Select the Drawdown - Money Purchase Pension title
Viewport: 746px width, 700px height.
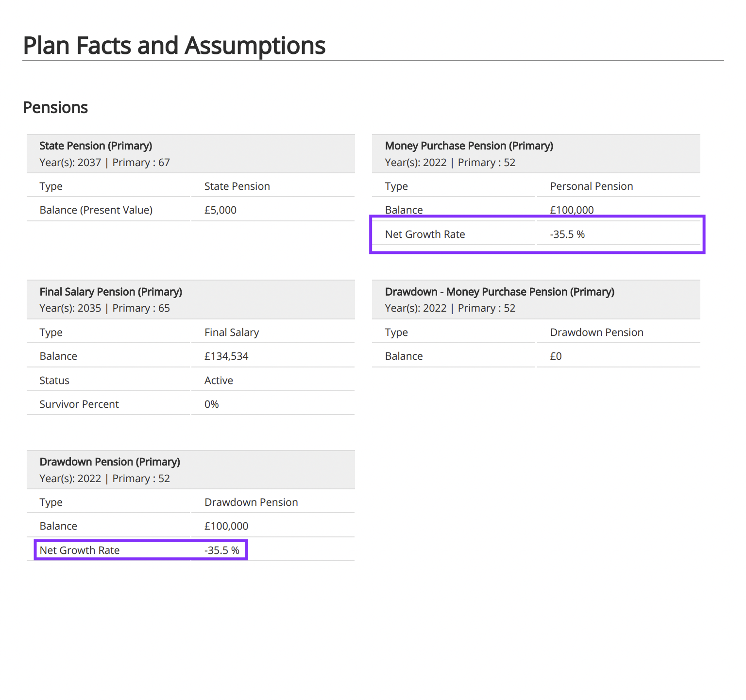499,292
